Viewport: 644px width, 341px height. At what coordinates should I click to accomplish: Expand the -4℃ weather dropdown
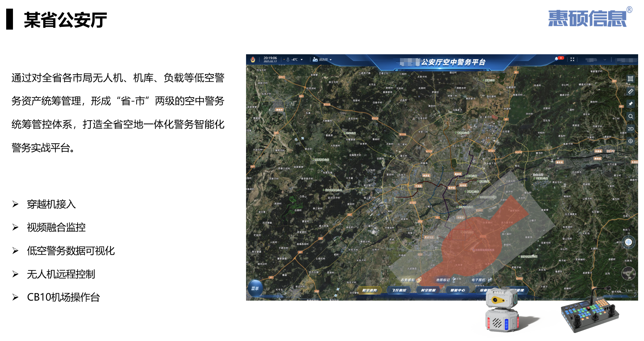(x=302, y=60)
